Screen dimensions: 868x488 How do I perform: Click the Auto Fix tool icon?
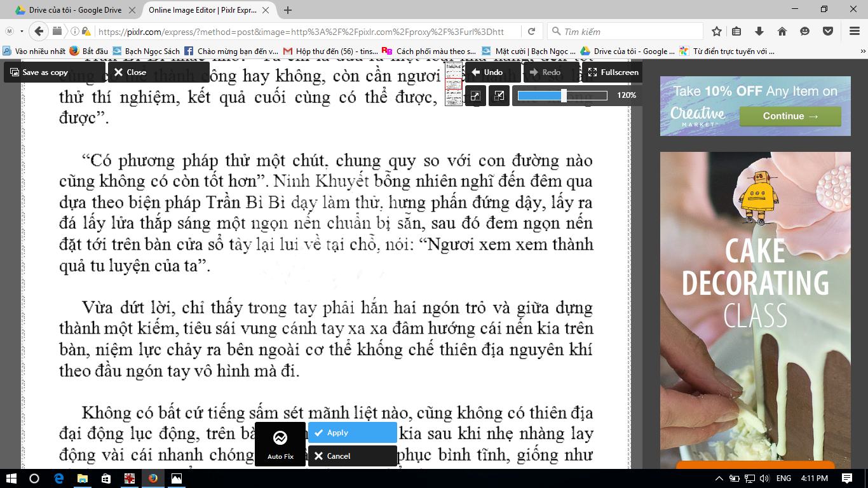click(x=280, y=444)
